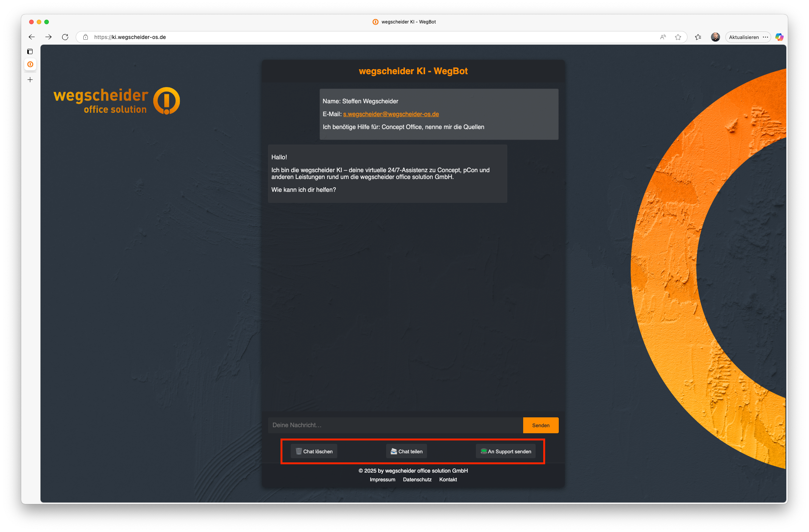The width and height of the screenshot is (809, 532).
Task: Click the Chat teilen button
Action: coord(407,451)
